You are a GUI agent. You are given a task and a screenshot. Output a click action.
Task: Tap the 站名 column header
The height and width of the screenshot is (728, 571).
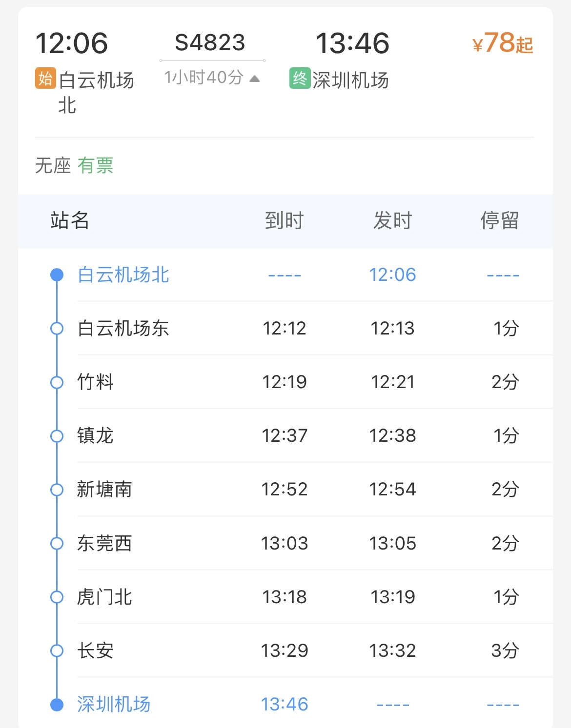point(70,220)
